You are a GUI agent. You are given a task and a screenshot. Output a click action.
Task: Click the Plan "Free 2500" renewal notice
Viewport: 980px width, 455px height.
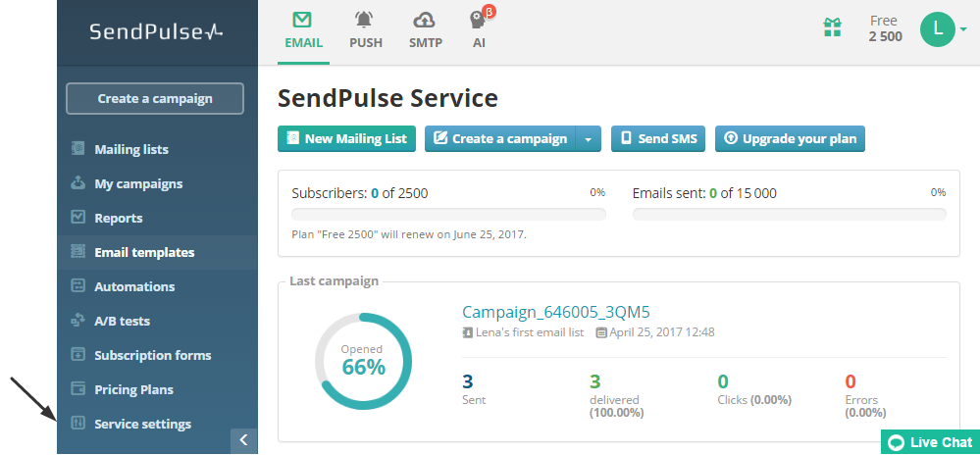coord(409,235)
